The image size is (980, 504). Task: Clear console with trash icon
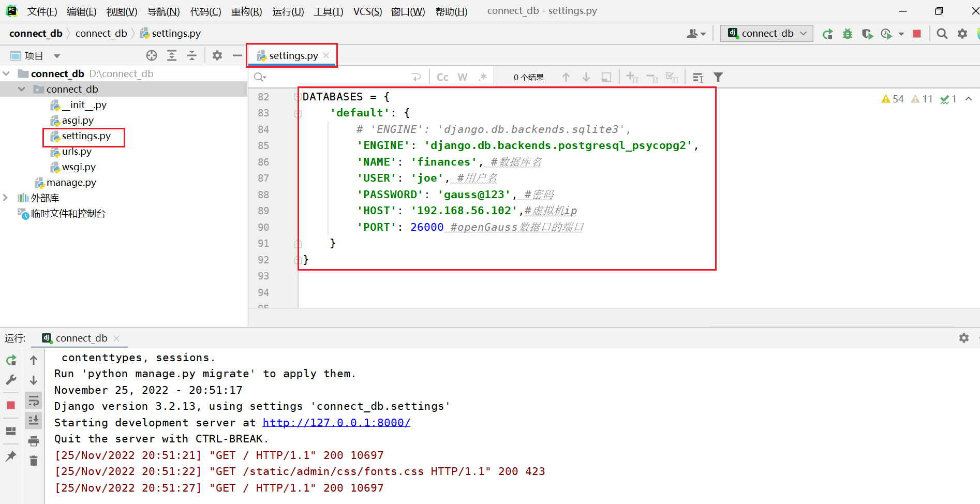[x=34, y=461]
